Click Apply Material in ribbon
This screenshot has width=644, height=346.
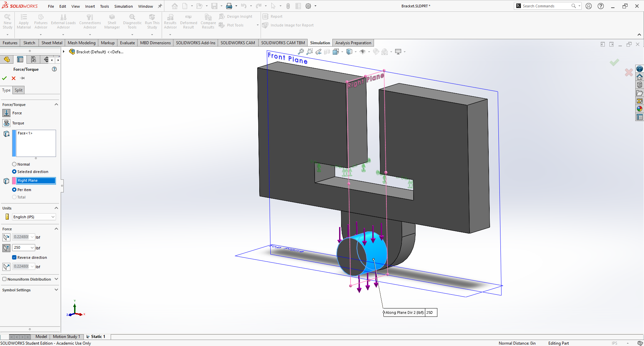[x=23, y=22]
